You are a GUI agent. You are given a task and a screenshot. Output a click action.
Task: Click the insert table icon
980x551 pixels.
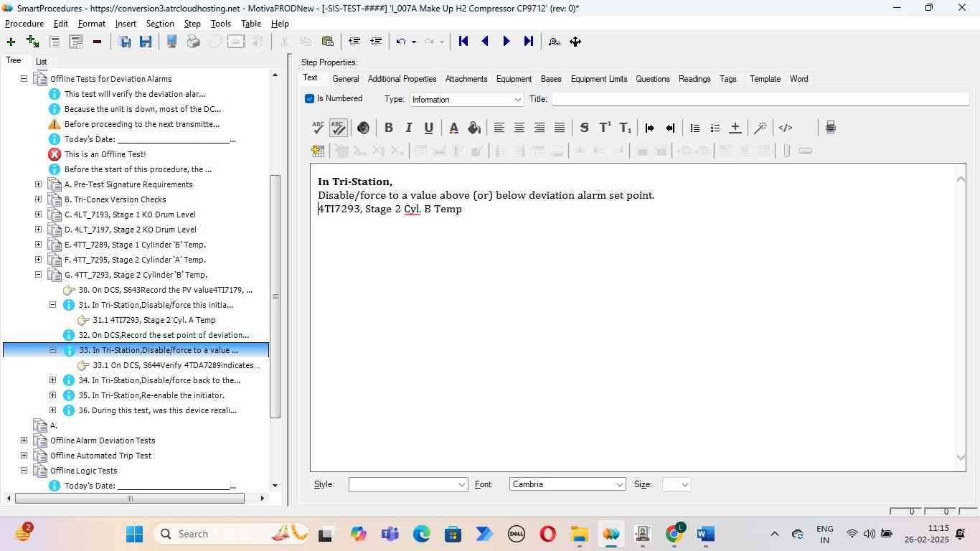[x=318, y=151]
